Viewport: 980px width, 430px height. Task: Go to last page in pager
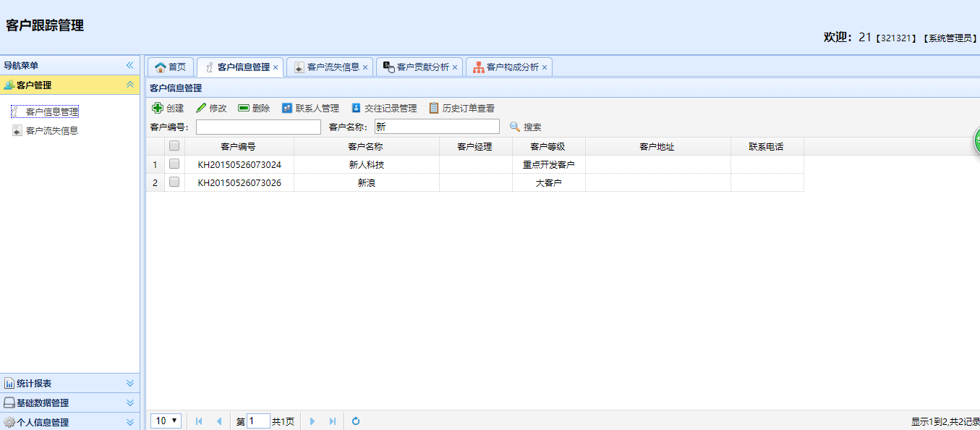click(332, 421)
